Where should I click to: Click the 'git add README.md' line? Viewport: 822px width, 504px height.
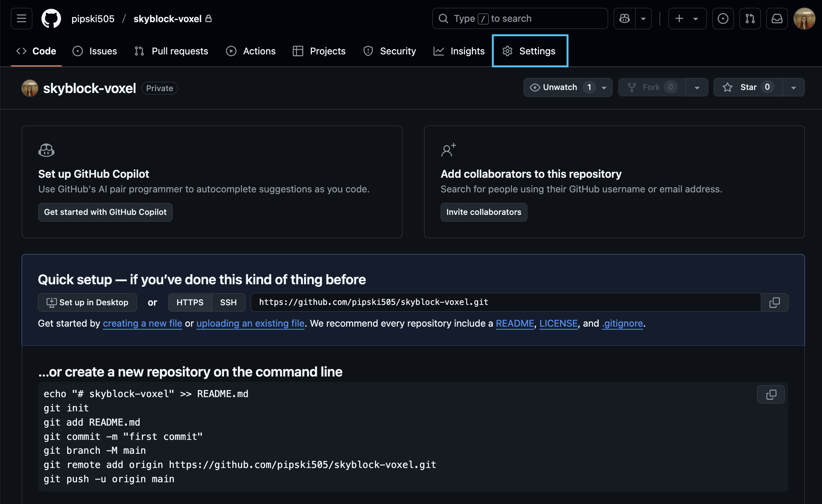[x=92, y=422]
